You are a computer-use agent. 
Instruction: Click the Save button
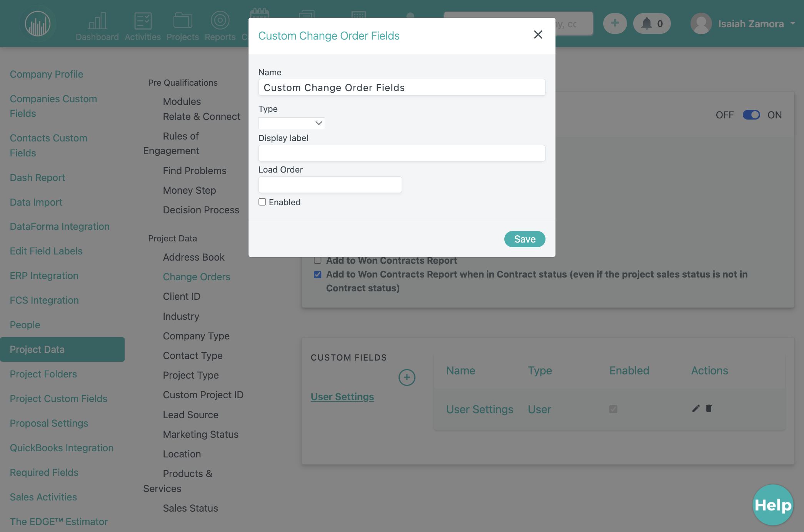(525, 239)
